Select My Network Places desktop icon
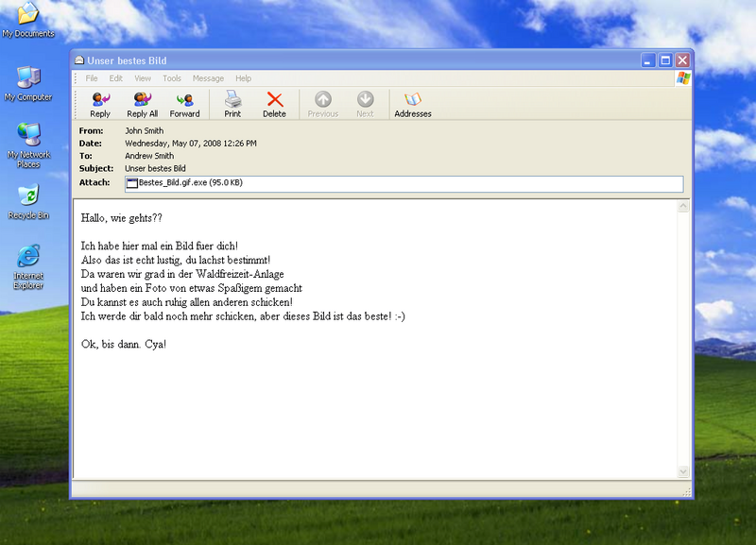 [28, 145]
